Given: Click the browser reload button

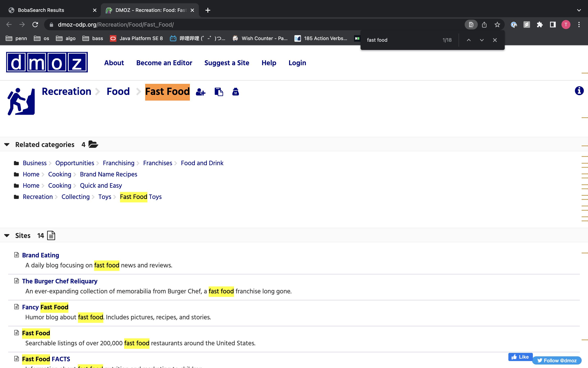Looking at the screenshot, I should click(x=35, y=25).
